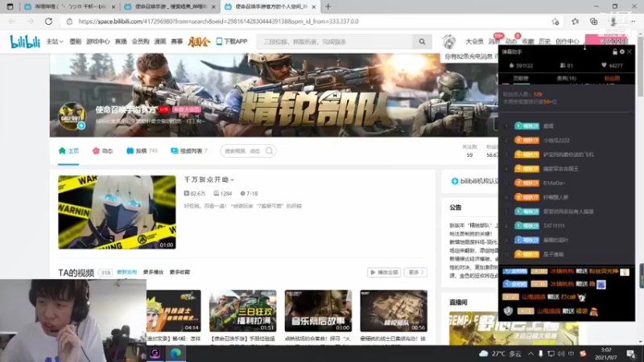Open the taskbar notification center icon
Viewport: 644px width, 362px height.
point(631,353)
